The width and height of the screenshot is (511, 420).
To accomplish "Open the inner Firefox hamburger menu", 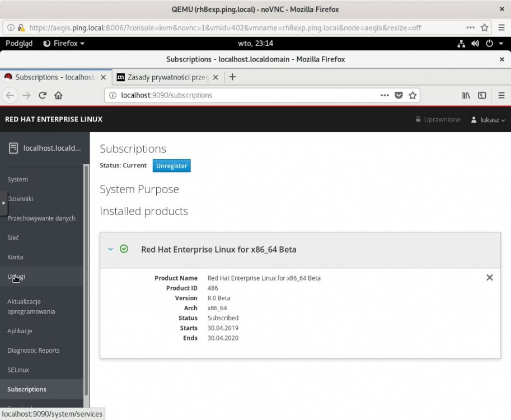I will click(x=501, y=95).
